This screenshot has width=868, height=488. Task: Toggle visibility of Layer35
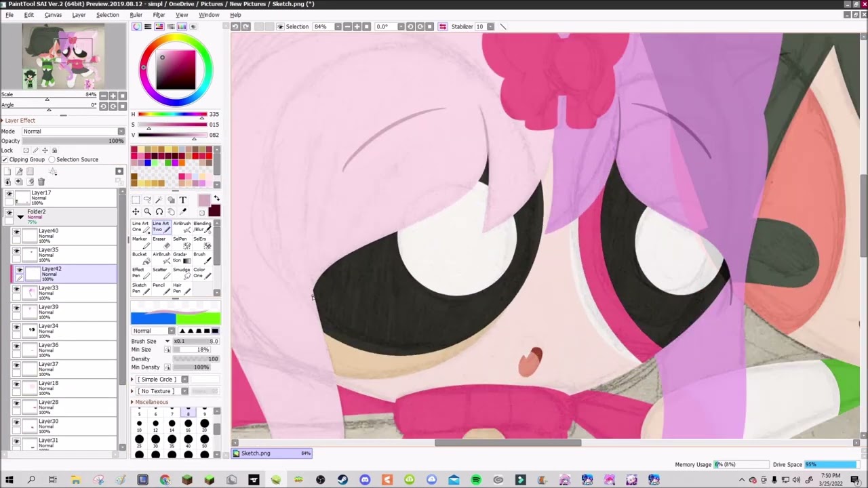point(16,251)
